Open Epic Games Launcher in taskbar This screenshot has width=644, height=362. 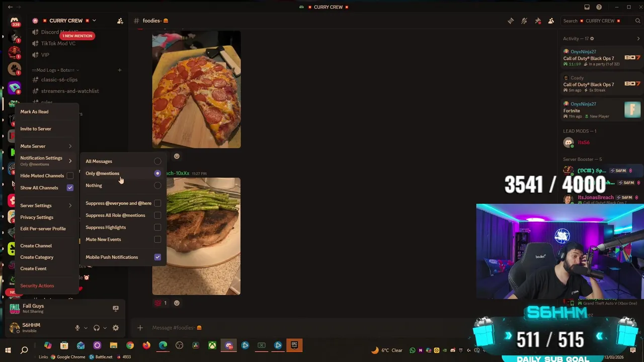(294, 345)
